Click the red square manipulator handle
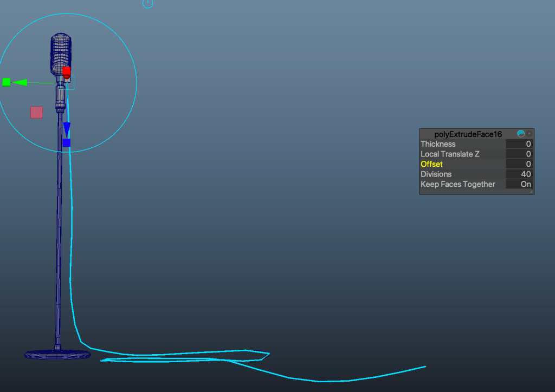Viewport: 555px width, 392px height. (66, 71)
